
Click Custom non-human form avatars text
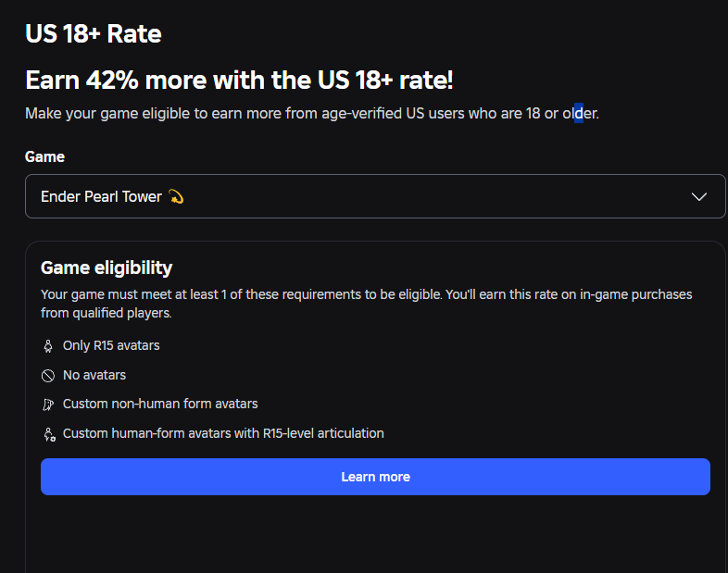160,404
